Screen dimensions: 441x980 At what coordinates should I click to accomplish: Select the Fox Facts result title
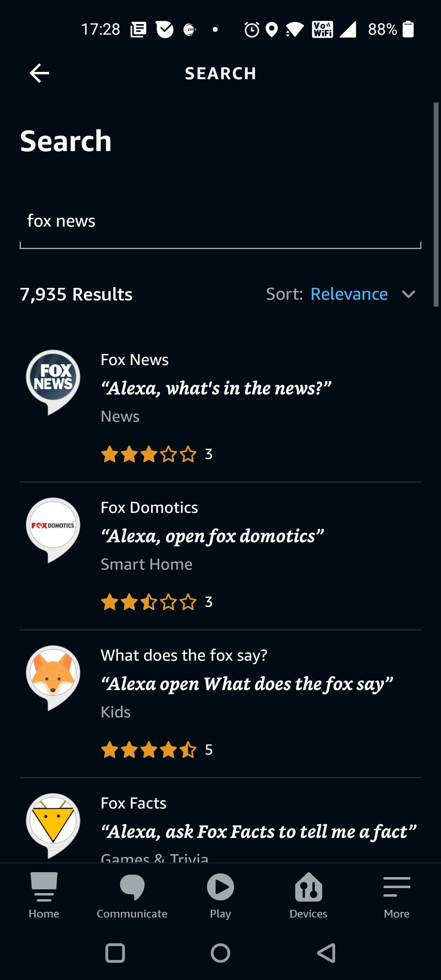(x=134, y=804)
